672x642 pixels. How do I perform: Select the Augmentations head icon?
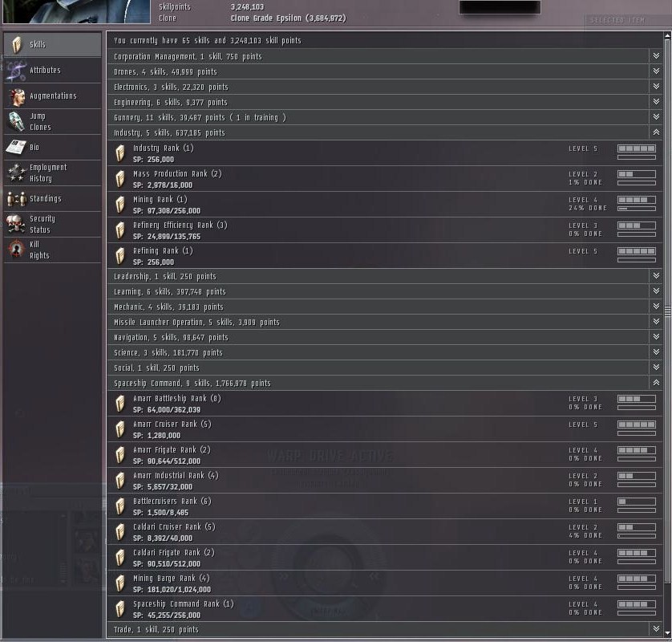coord(17,96)
